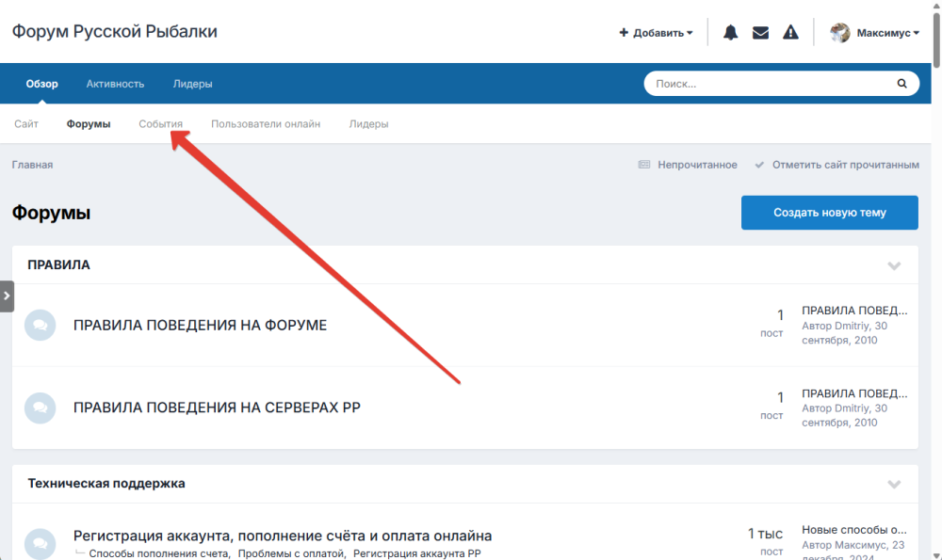Open the messages envelope icon
942x560 pixels.
click(x=760, y=33)
